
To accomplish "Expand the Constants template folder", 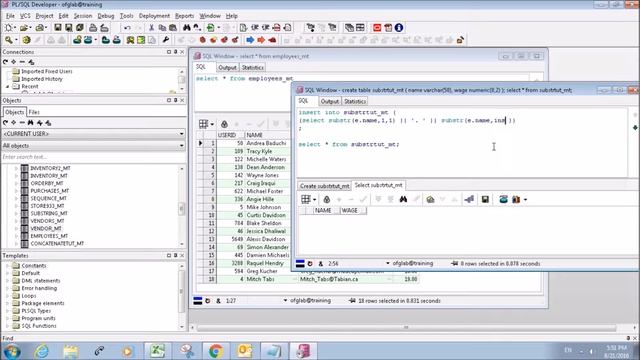I will coord(8,266).
